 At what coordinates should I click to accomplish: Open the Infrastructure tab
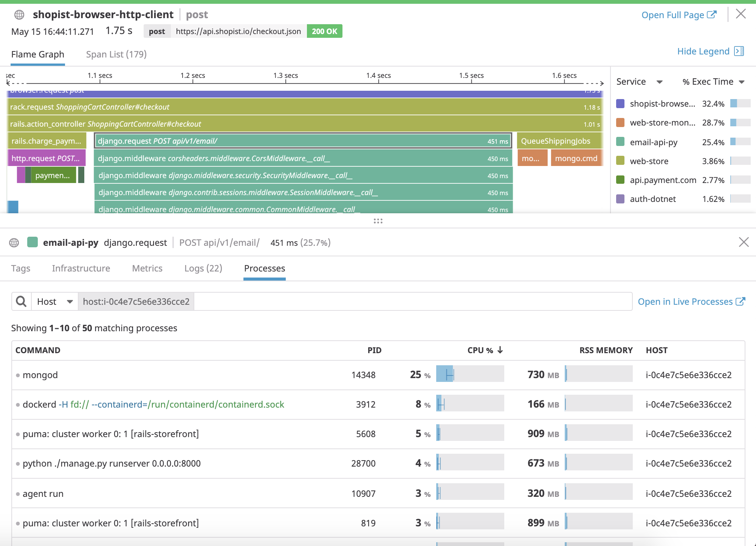coord(81,268)
